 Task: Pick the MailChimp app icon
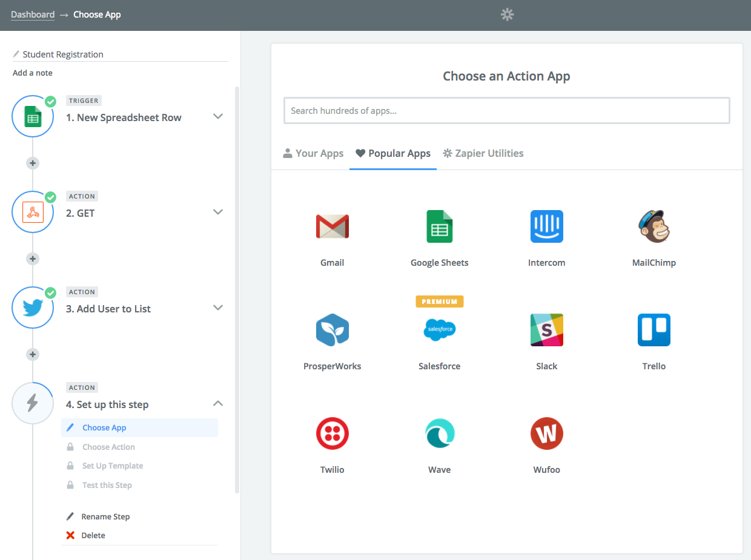[653, 226]
